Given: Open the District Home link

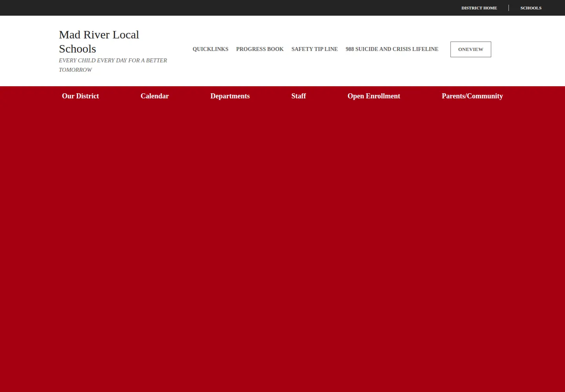Looking at the screenshot, I should click(479, 8).
